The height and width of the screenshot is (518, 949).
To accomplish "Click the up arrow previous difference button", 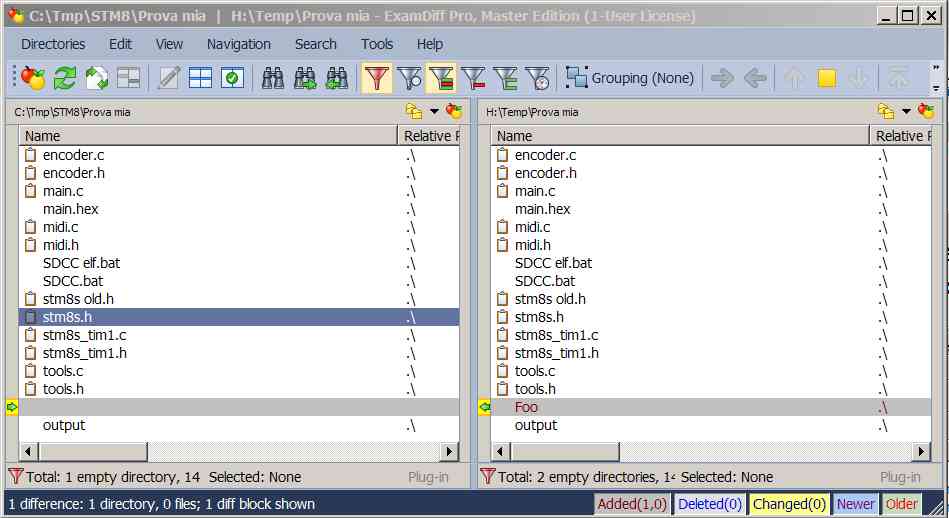I will 795,78.
